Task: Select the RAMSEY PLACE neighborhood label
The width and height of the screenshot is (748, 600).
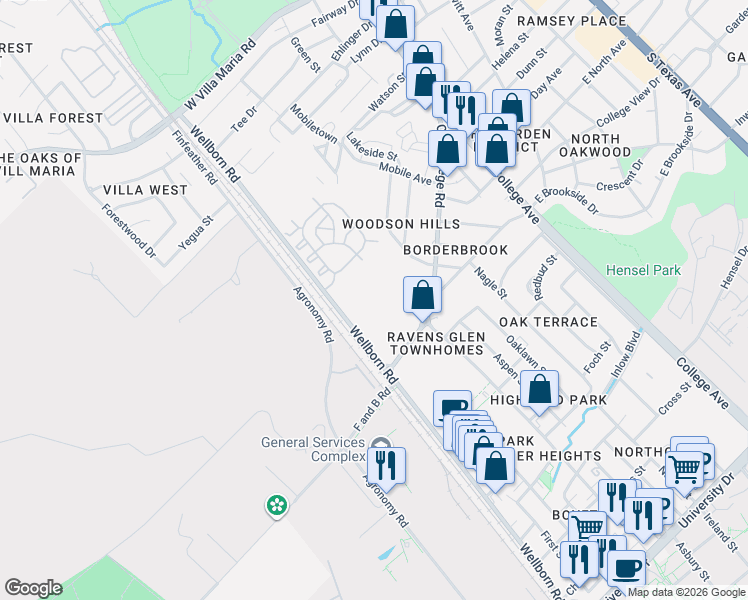Action: coord(571,21)
